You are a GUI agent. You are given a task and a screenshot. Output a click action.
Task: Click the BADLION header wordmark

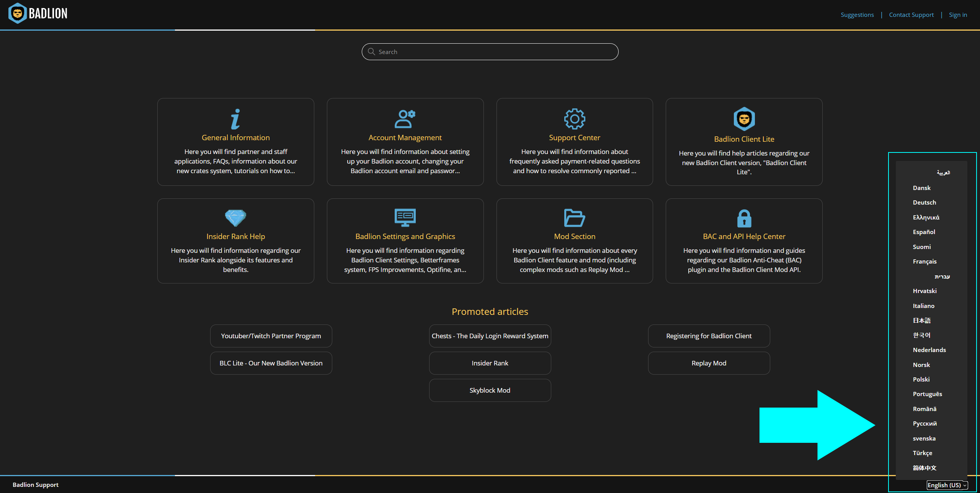tap(48, 13)
